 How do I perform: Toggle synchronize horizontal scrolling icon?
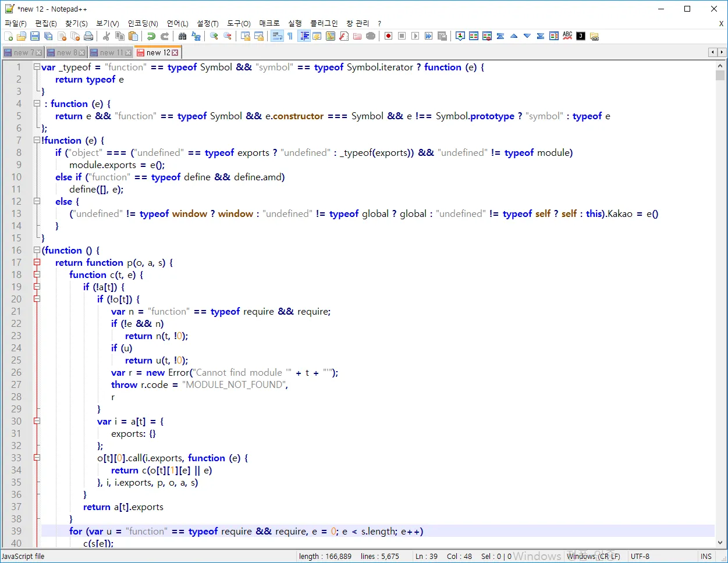tap(259, 36)
